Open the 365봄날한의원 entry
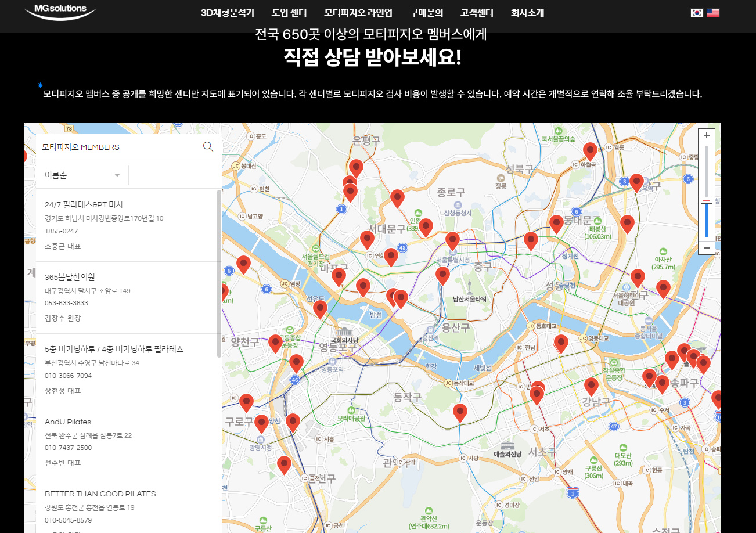Screen dimensions: 756x533 (x=70, y=277)
